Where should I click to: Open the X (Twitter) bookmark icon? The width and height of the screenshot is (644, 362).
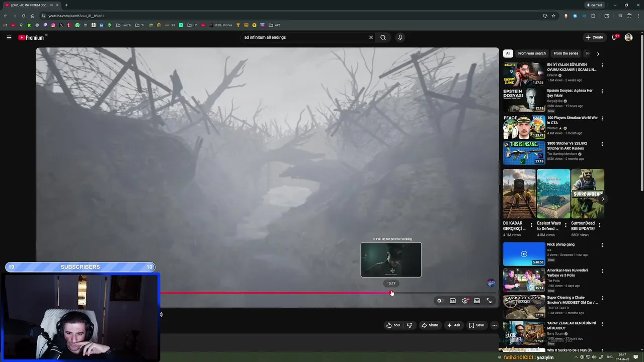pyautogui.click(x=61, y=25)
